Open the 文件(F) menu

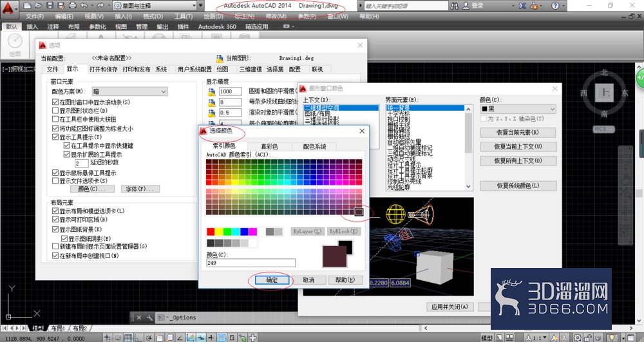point(35,16)
